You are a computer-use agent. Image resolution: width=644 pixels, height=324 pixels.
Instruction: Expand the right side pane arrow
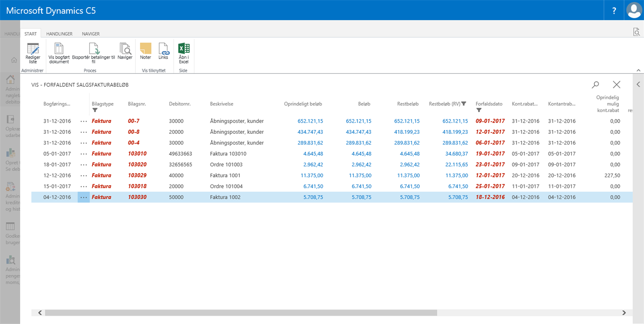coord(638,85)
